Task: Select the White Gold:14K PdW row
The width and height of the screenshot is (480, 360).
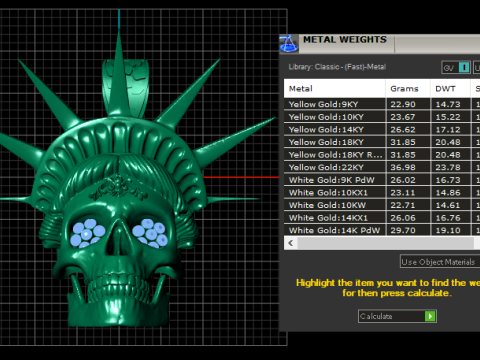Action: pos(382,230)
